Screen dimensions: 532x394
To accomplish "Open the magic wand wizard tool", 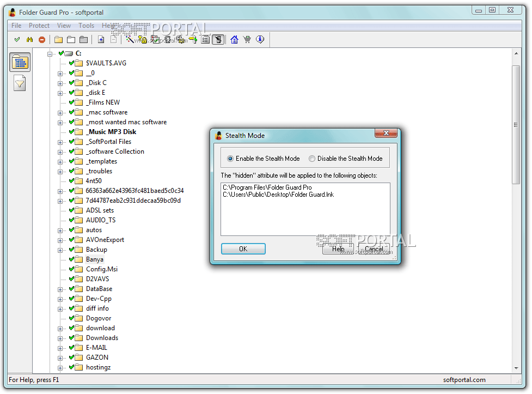I will [130, 40].
